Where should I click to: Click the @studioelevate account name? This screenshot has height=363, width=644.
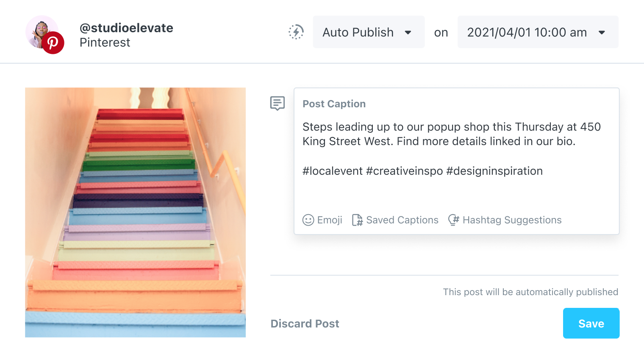pyautogui.click(x=126, y=28)
